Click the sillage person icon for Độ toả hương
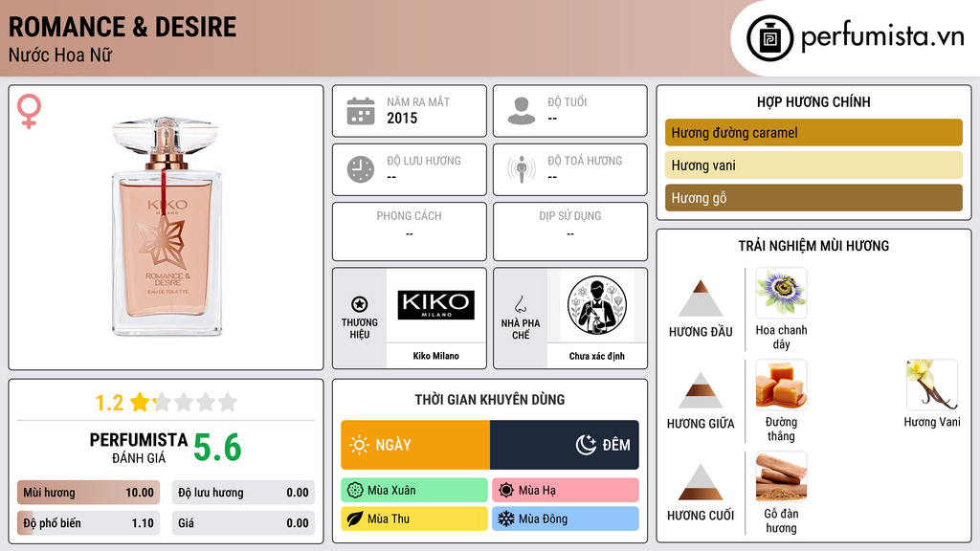This screenshot has width=980, height=551. point(522,169)
